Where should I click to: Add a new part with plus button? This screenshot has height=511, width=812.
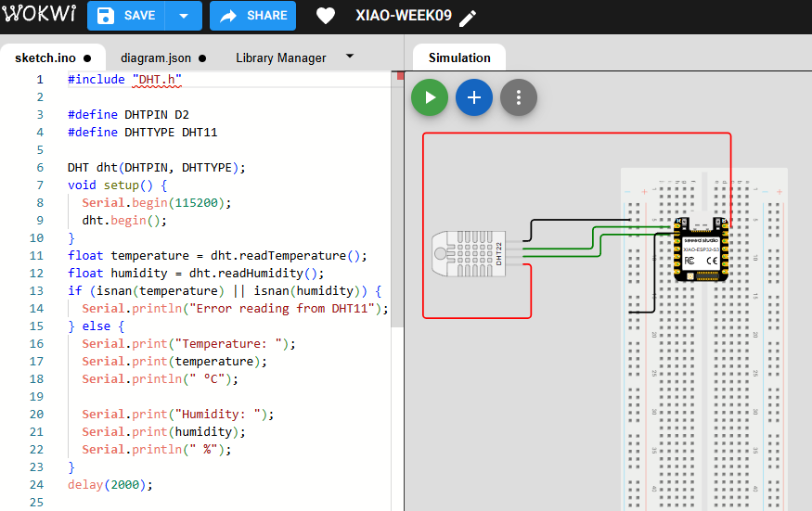tap(474, 97)
